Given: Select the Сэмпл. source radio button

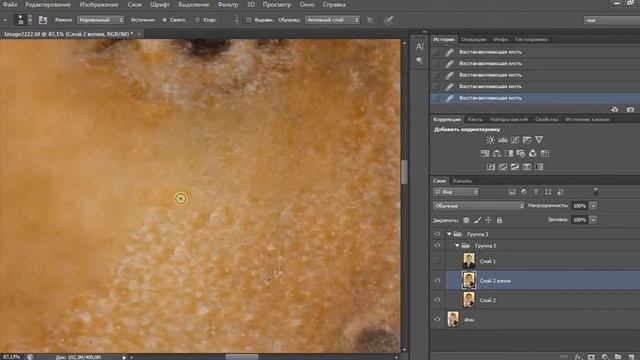Looking at the screenshot, I should click(164, 20).
